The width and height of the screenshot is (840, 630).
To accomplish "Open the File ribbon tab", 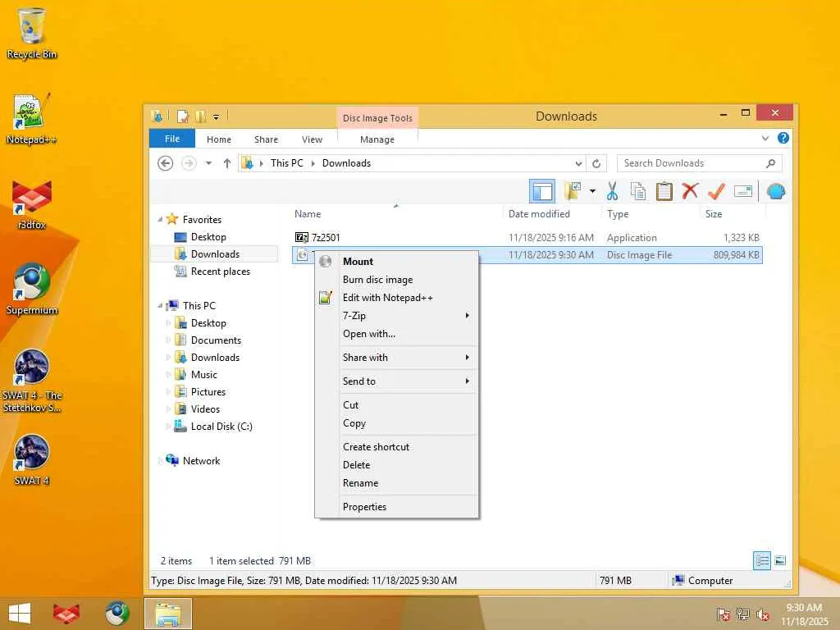I will click(x=172, y=139).
